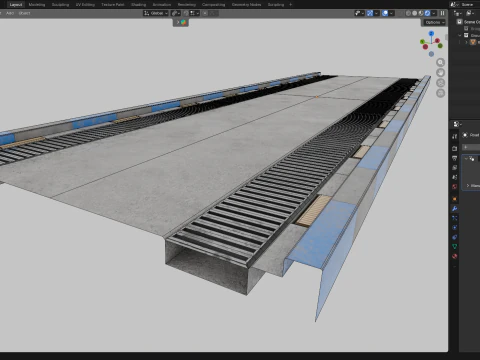Toggle the viewport gizmos button
Image resolution: width=480 pixels, height=360 pixels.
coord(370,13)
